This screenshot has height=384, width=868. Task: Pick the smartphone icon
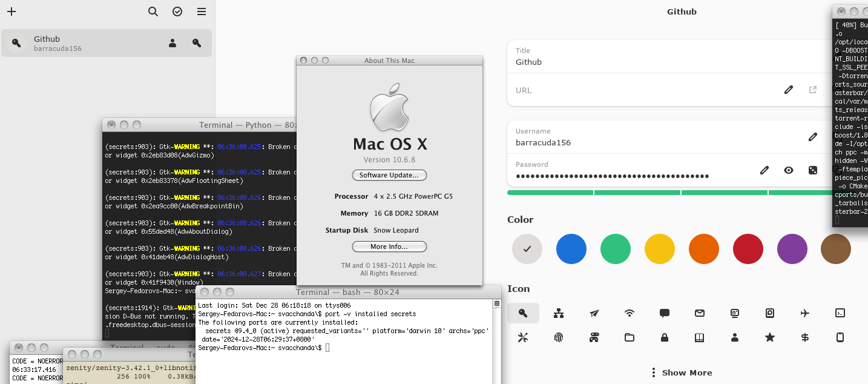click(840, 337)
